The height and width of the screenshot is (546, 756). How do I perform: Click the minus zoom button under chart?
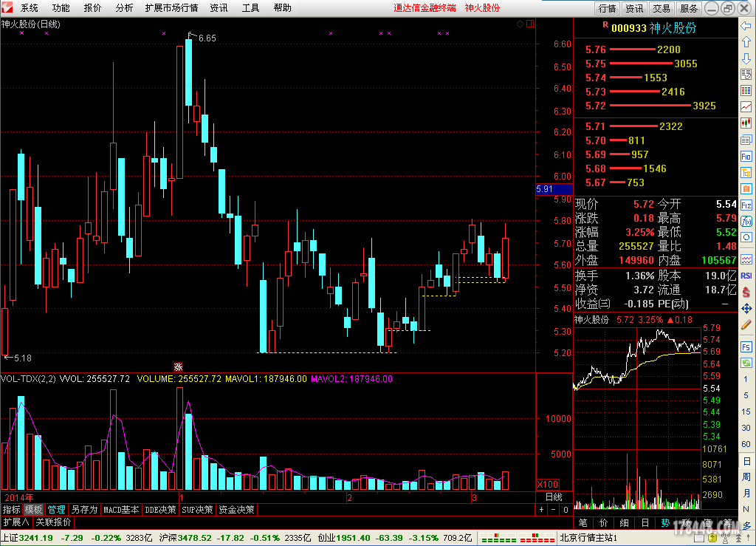pos(554,509)
